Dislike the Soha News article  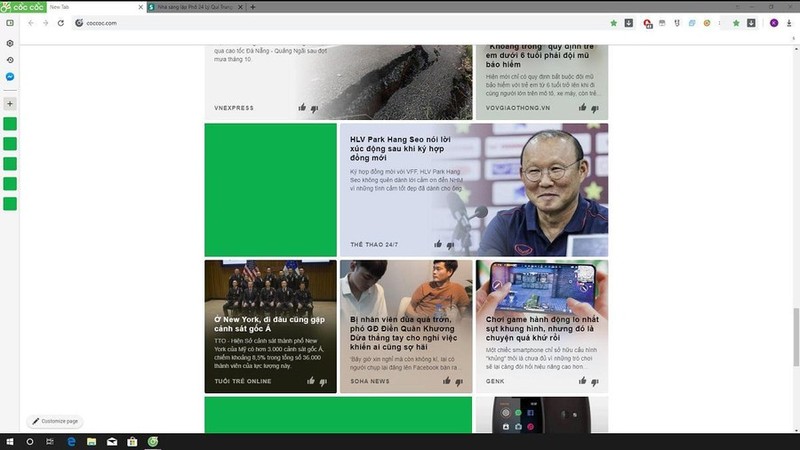tap(459, 381)
